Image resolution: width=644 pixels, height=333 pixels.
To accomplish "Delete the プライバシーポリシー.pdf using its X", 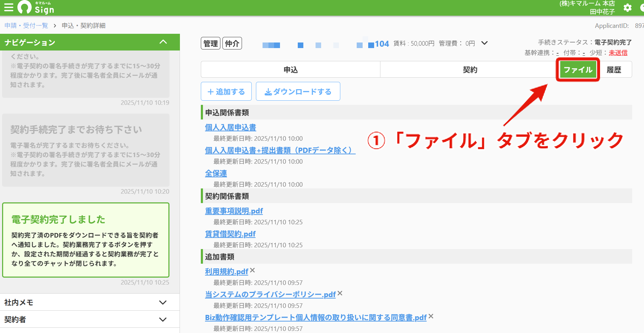I will pos(340,293).
